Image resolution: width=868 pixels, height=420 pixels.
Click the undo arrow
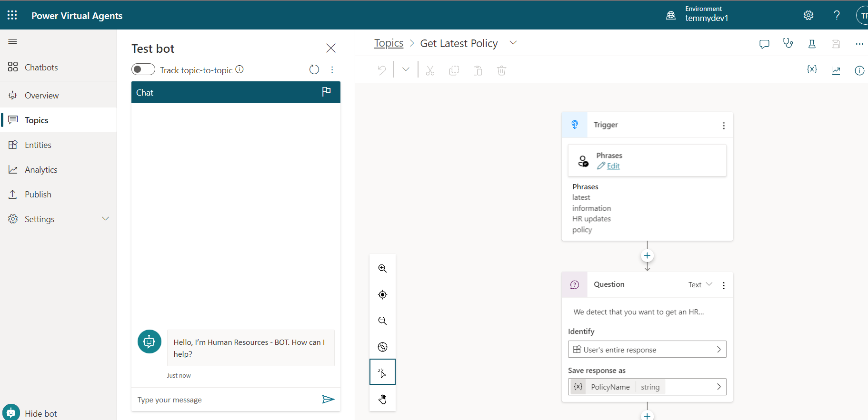(381, 70)
